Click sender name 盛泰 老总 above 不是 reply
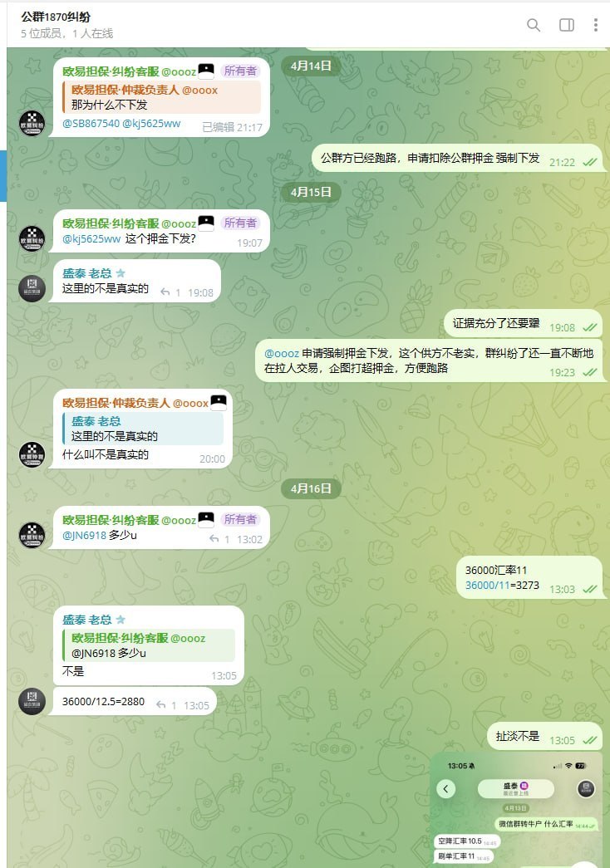Image resolution: width=610 pixels, height=868 pixels. [87, 620]
